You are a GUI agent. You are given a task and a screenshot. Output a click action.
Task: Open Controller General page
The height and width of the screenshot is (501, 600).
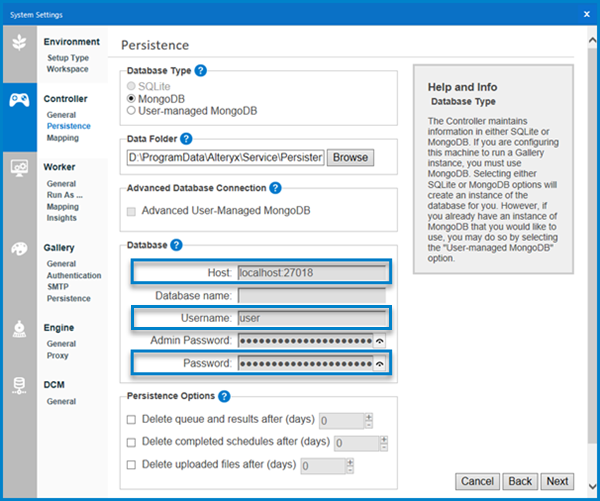click(61, 115)
